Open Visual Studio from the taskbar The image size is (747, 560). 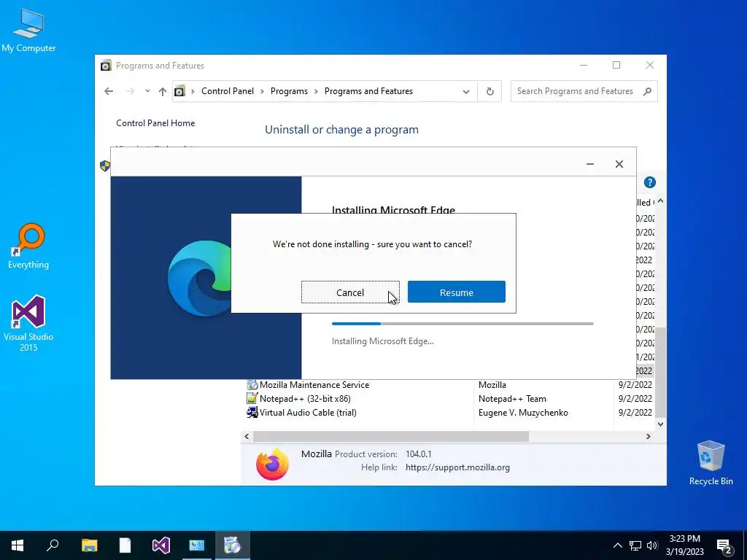click(x=161, y=545)
